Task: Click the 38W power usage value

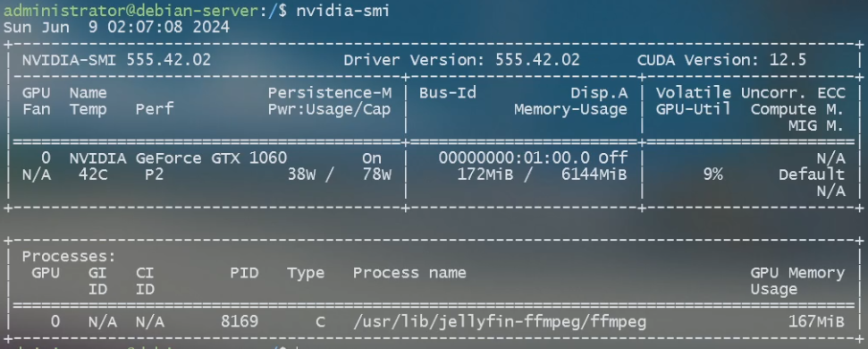Action: [300, 175]
